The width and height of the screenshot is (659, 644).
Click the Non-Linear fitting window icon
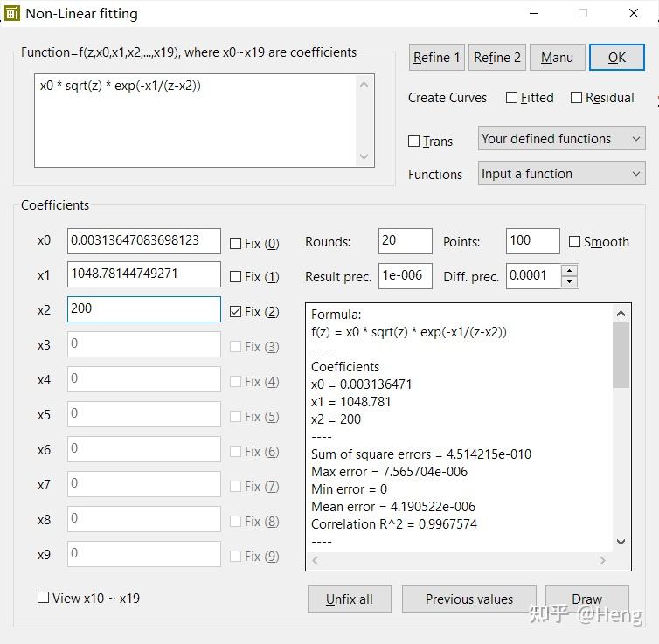[13, 14]
